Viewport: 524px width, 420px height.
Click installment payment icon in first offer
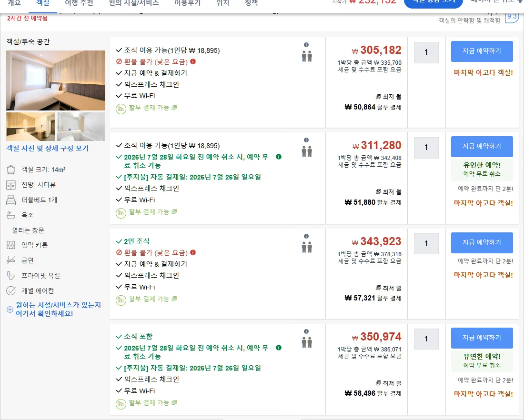click(x=121, y=109)
